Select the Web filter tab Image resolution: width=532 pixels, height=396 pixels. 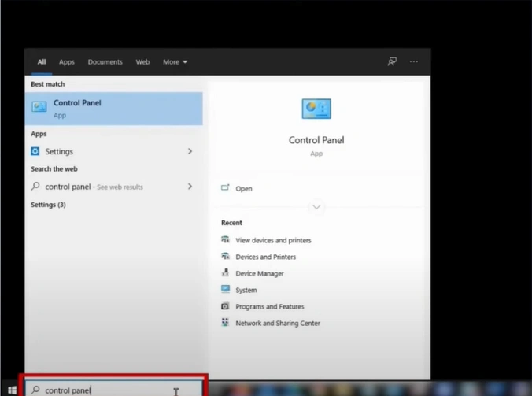point(142,61)
